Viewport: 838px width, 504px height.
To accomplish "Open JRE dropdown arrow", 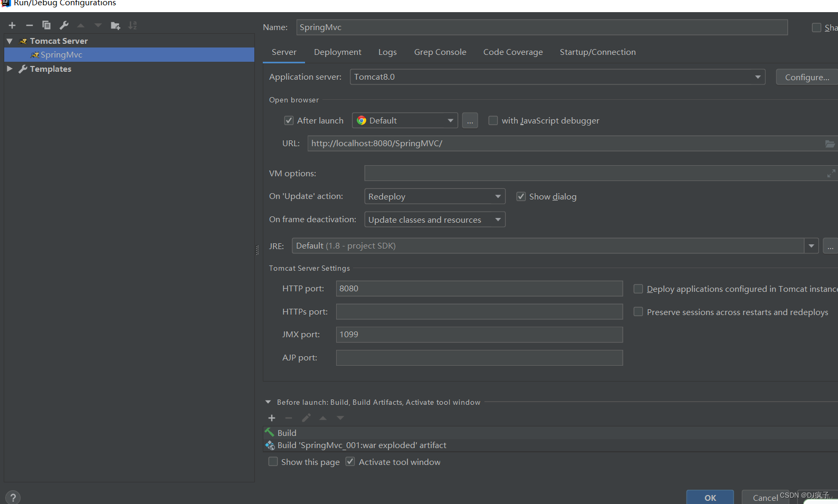I will (811, 246).
